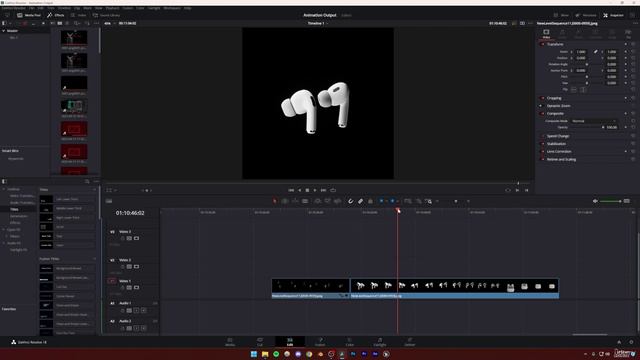The image size is (640, 360).
Task: Select the Titles category in Effects
Action: pos(14,209)
